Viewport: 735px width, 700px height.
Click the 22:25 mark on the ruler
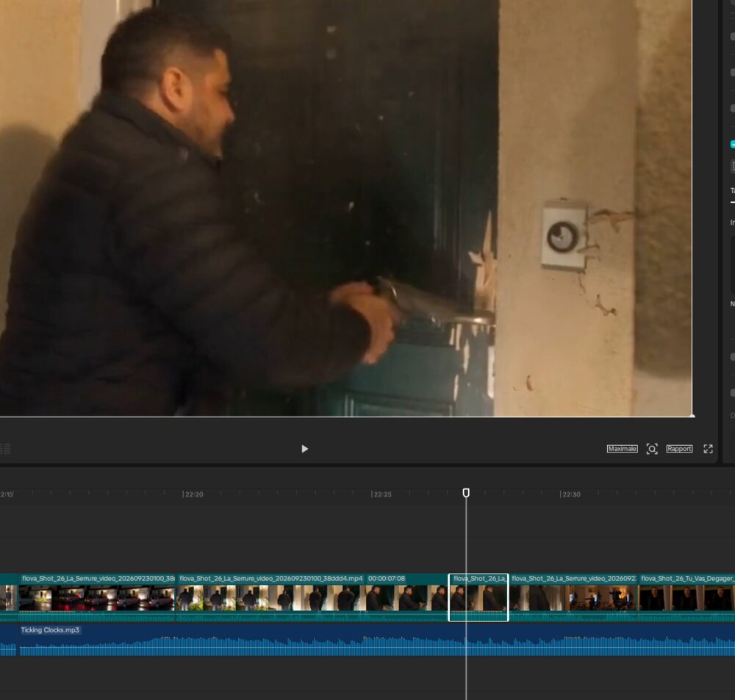click(381, 494)
